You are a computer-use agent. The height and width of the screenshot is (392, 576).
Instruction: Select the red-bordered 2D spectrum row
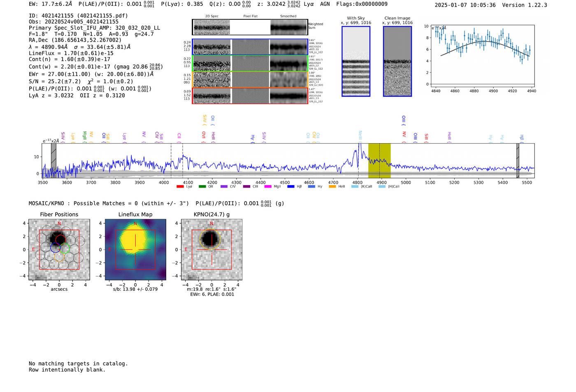click(250, 96)
